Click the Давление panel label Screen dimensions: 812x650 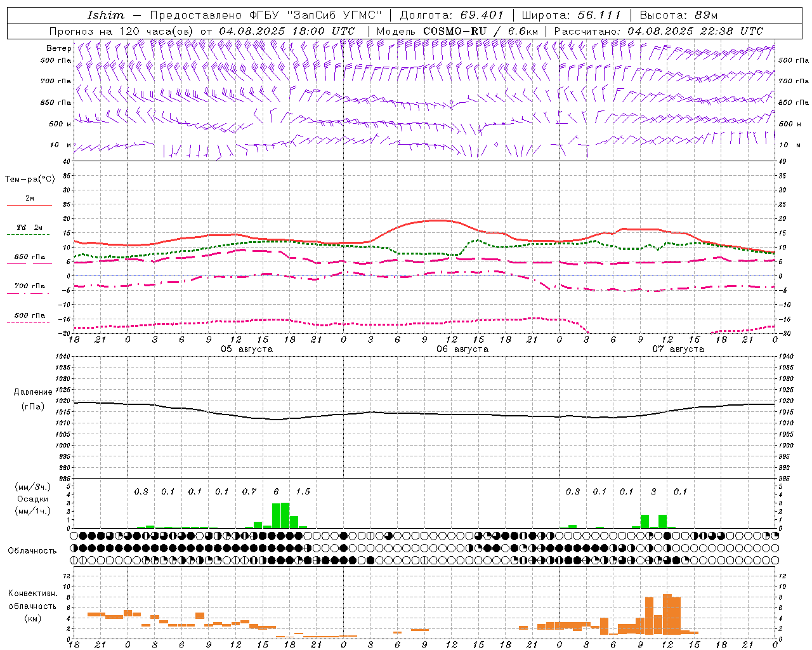point(33,392)
